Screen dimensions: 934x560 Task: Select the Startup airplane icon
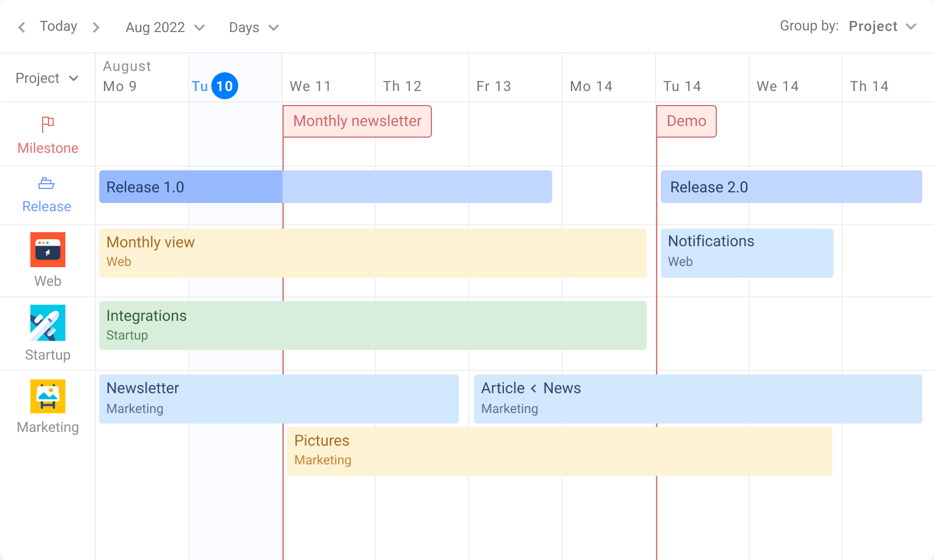[48, 323]
